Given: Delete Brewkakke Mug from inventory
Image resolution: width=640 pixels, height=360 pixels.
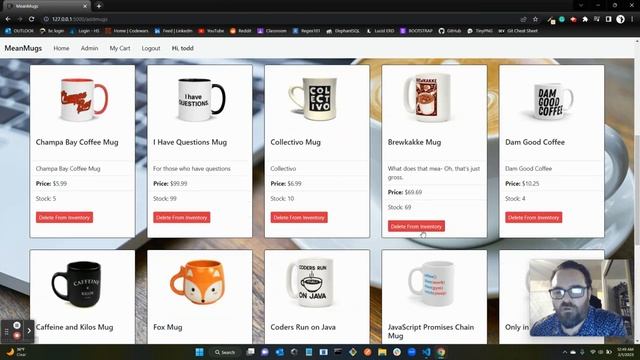Looking at the screenshot, I should (416, 226).
